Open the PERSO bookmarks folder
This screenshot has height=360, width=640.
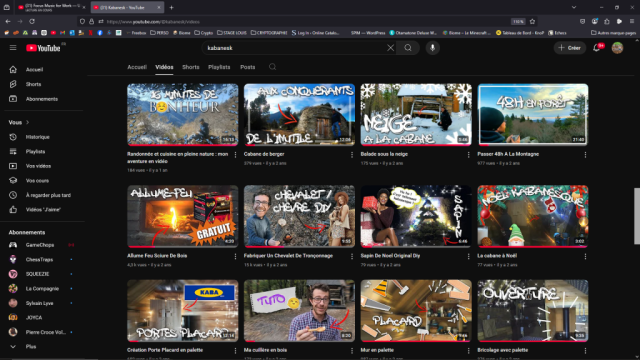tap(160, 33)
